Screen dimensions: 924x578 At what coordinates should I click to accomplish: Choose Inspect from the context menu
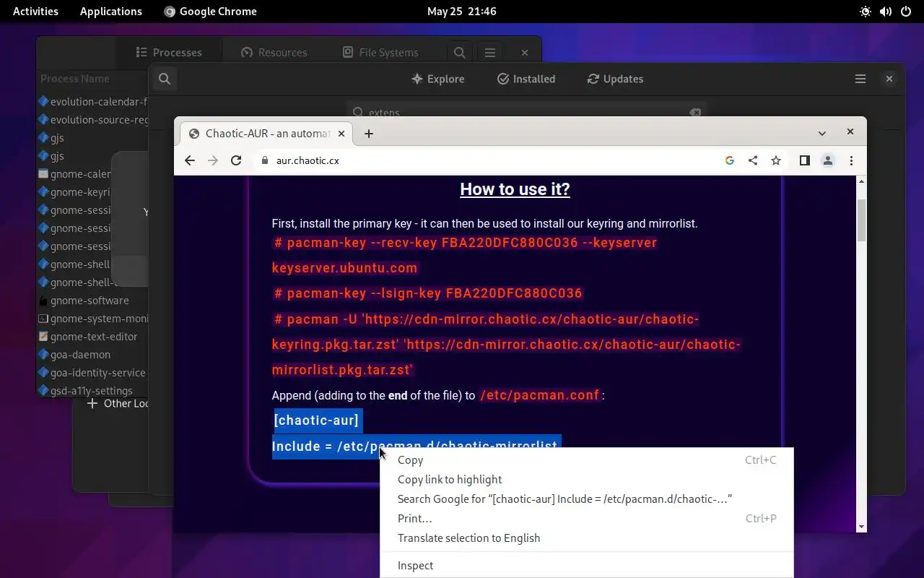point(586,566)
